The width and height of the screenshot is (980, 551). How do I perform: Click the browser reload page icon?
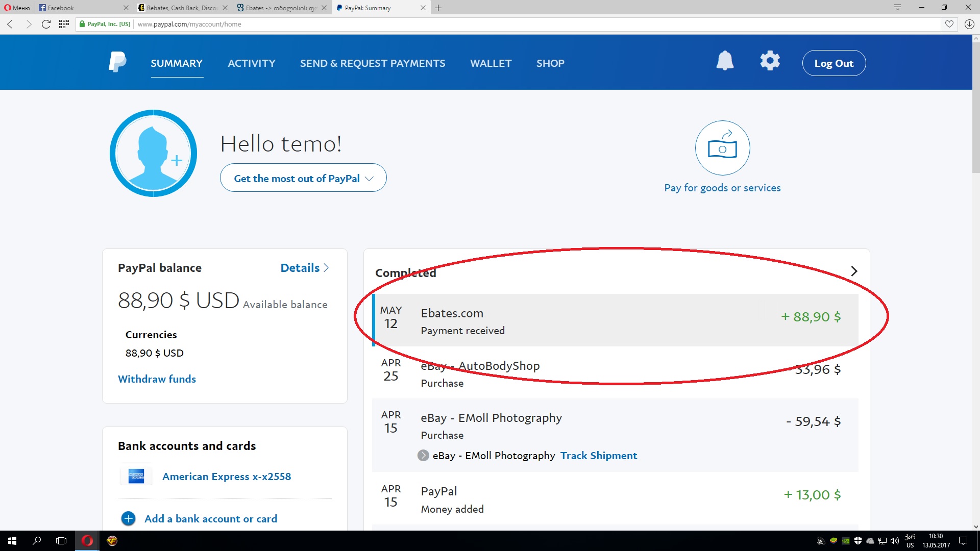46,24
